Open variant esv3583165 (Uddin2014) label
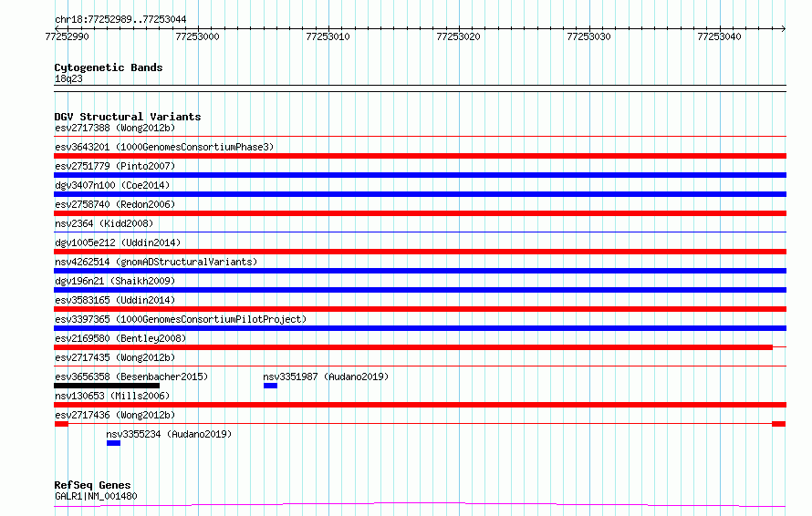 (115, 300)
